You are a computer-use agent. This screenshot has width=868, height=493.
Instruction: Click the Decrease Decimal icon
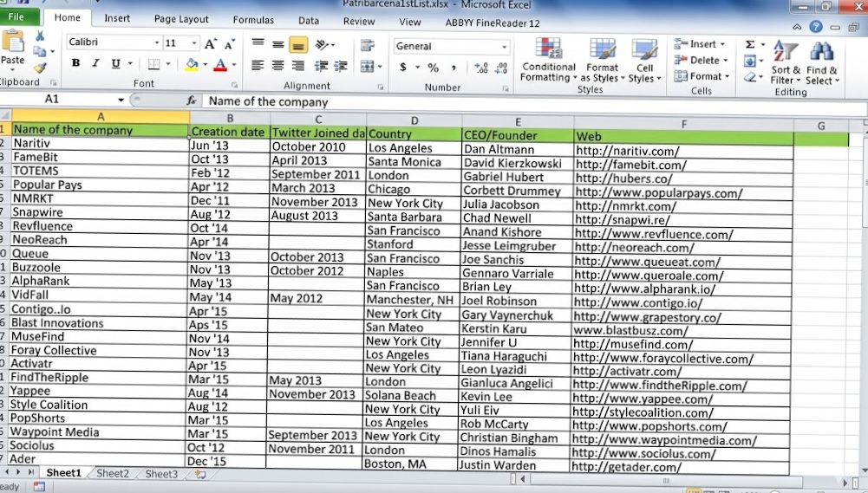(x=501, y=68)
